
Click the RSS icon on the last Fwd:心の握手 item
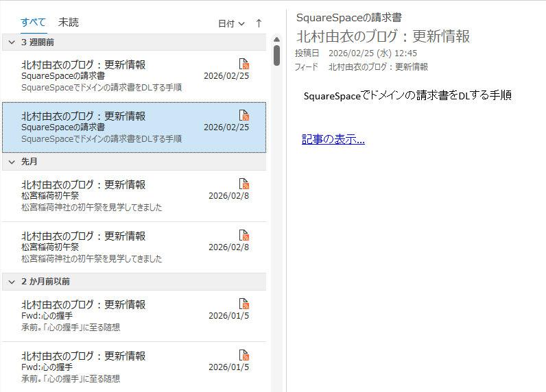244,355
